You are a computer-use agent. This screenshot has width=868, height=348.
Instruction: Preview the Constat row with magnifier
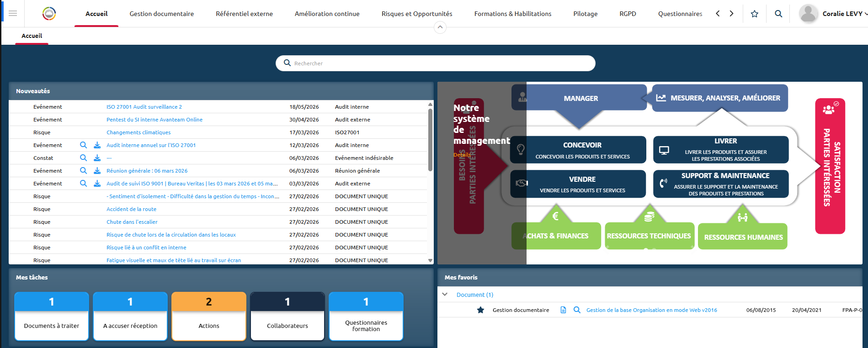click(83, 158)
